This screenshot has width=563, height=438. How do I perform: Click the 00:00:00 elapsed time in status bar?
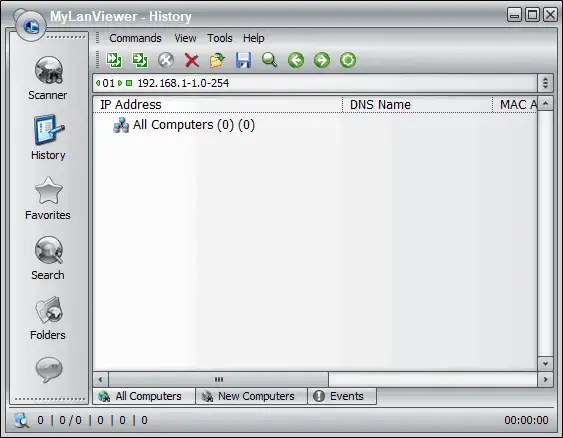526,420
